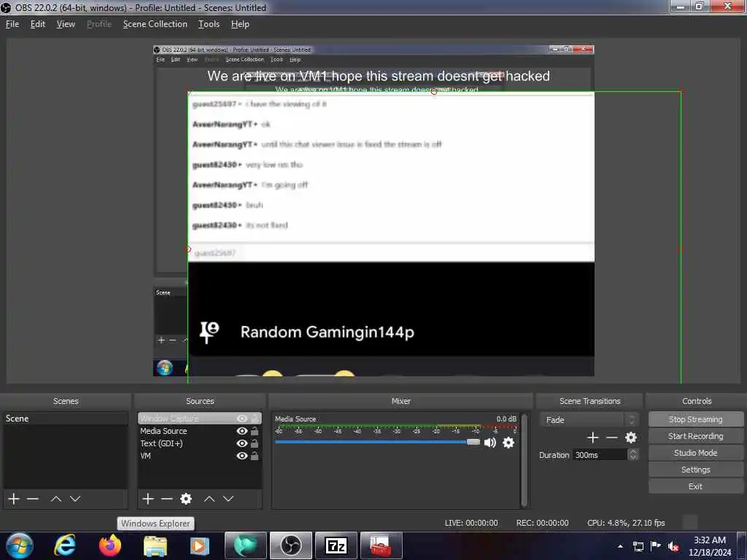Select the Scene item in Scenes list
The image size is (747, 560).
pos(65,419)
